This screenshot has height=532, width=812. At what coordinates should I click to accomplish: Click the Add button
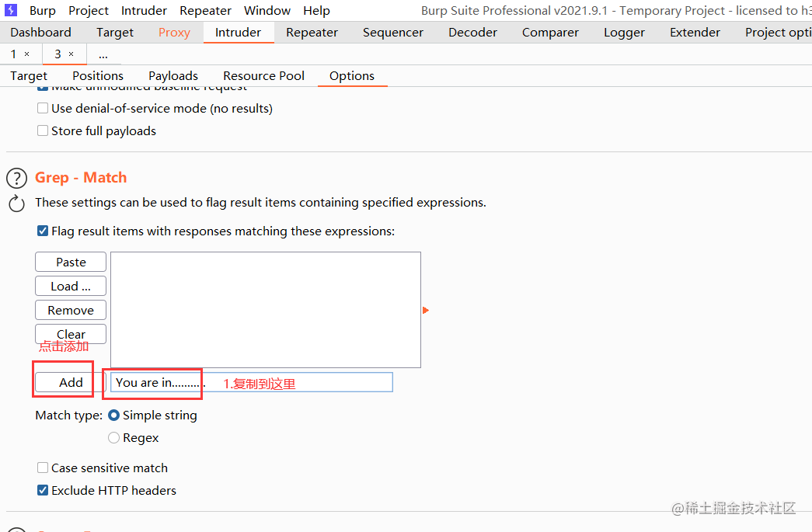pyautogui.click(x=71, y=382)
